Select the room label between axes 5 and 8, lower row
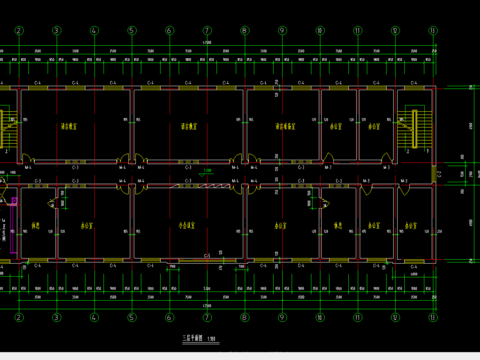This screenshot has height=360, width=480. coord(187,225)
